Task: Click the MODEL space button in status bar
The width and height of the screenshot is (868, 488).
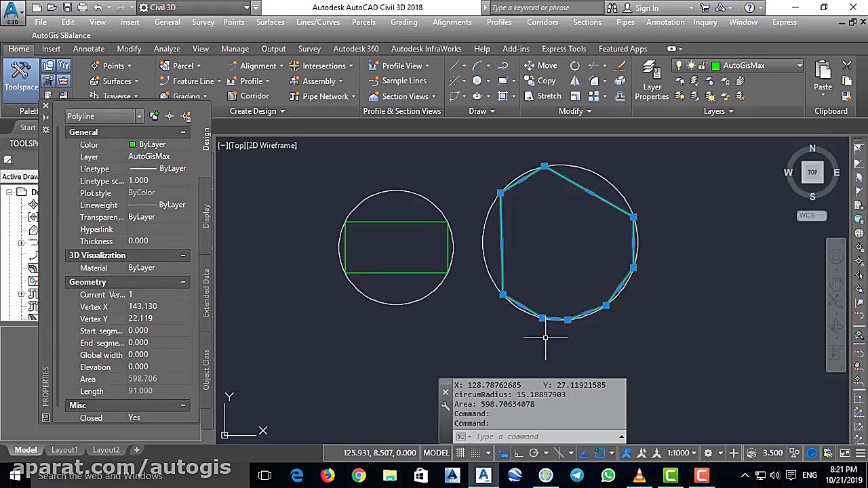Action: coord(436,453)
